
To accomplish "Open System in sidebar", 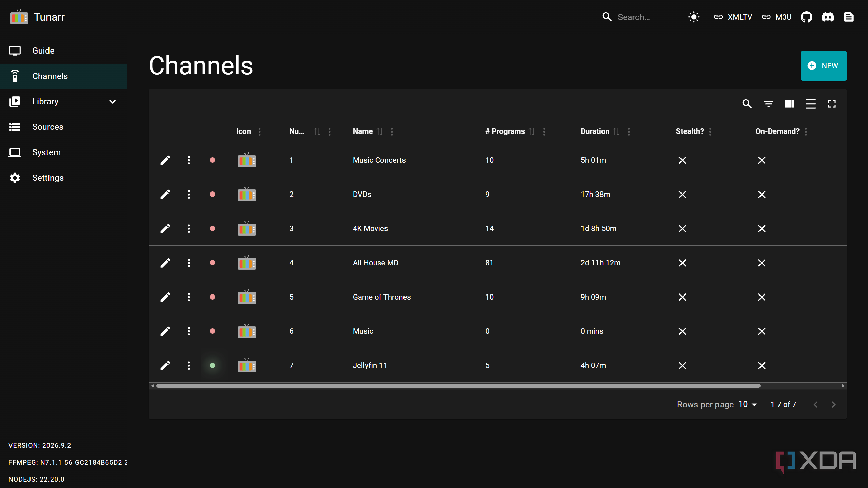I will [x=64, y=152].
